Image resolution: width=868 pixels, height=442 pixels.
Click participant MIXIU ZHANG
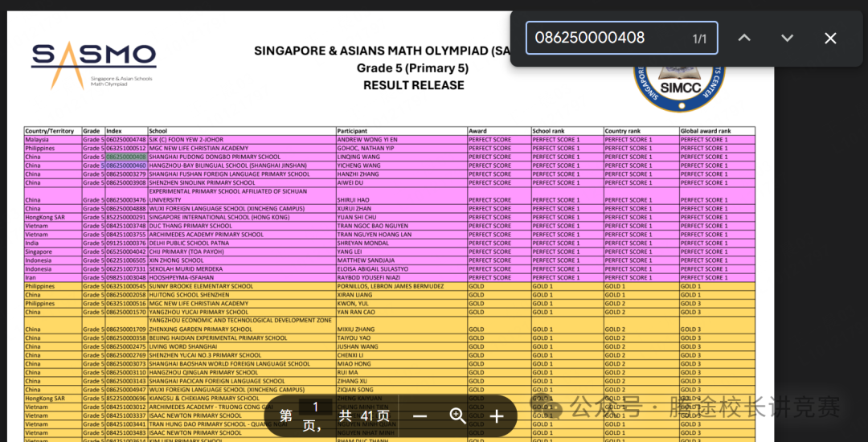(356, 329)
